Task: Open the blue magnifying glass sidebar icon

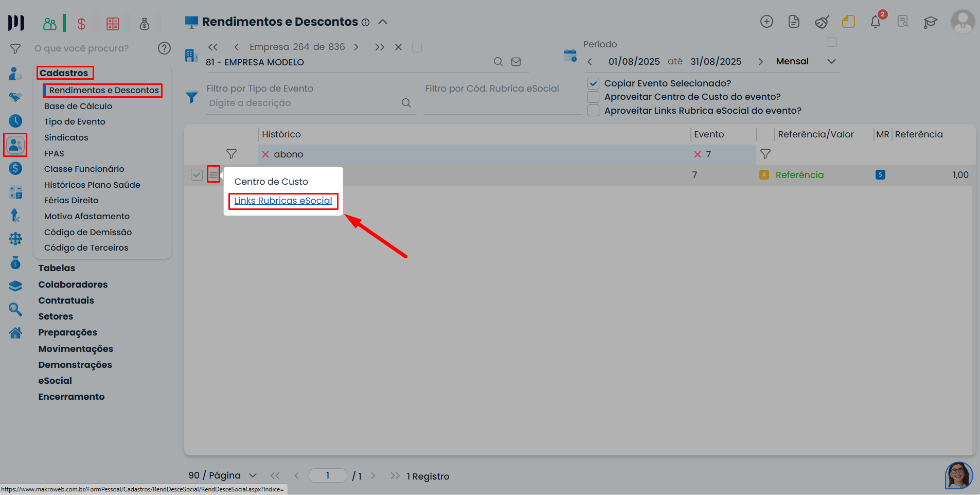Action: coord(15,309)
